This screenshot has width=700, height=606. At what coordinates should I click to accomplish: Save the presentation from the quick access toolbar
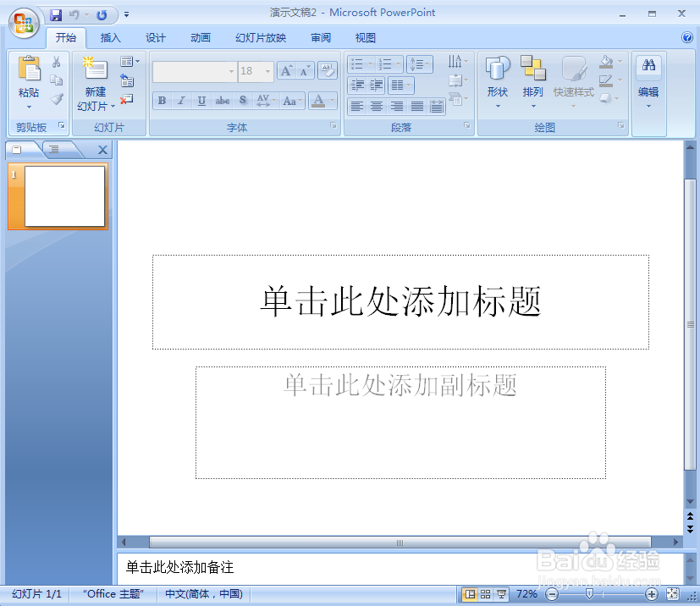point(56,15)
